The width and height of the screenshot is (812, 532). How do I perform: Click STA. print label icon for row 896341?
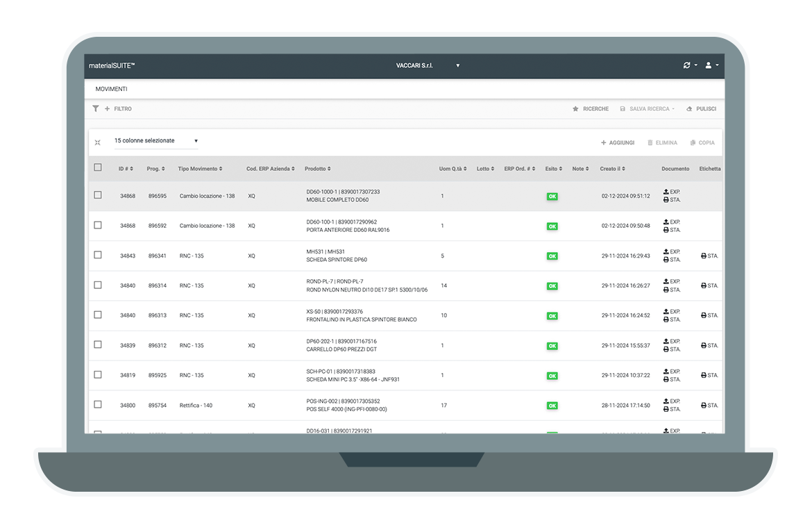(704, 256)
